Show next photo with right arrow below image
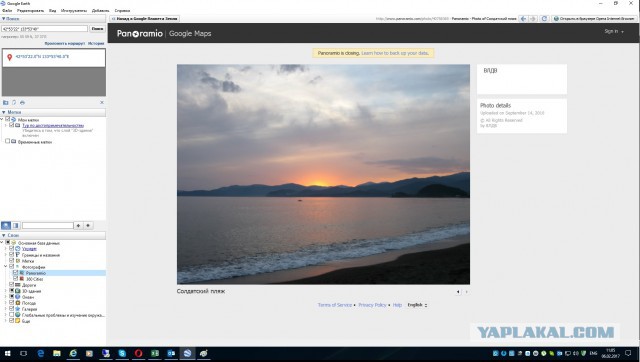The width and height of the screenshot is (640, 362). coord(467,292)
